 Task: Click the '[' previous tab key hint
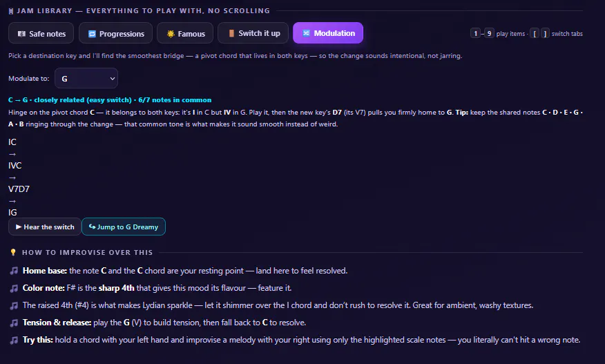click(x=535, y=34)
